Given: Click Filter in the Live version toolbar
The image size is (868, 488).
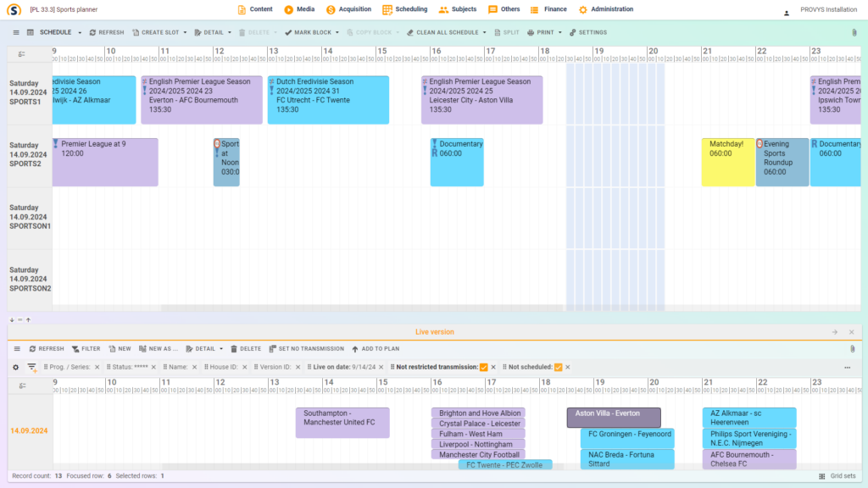Looking at the screenshot, I should click(x=86, y=349).
